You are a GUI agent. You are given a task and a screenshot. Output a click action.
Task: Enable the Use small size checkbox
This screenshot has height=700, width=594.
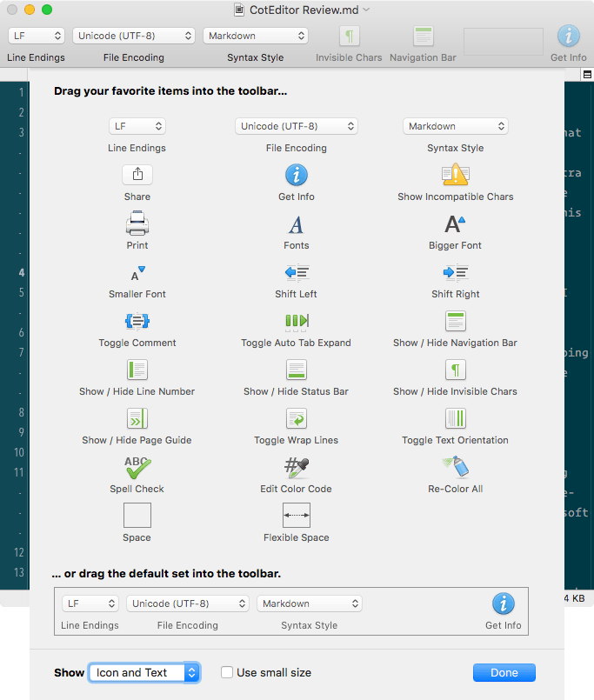[227, 672]
